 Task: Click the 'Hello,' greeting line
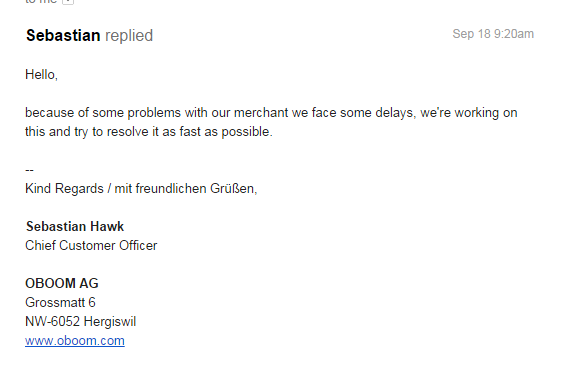coord(41,75)
